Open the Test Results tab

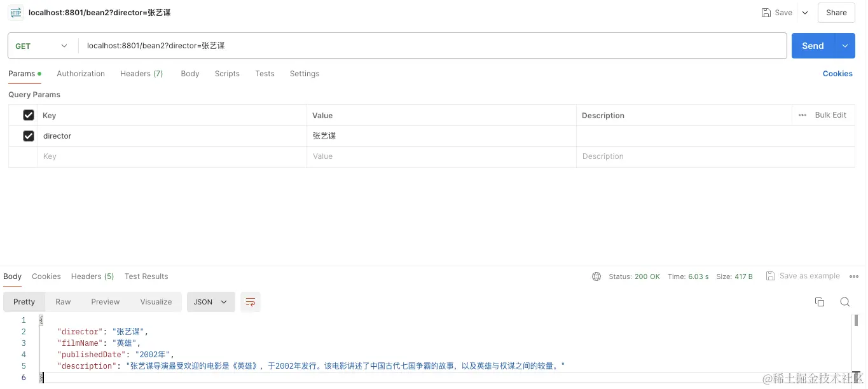(x=146, y=276)
